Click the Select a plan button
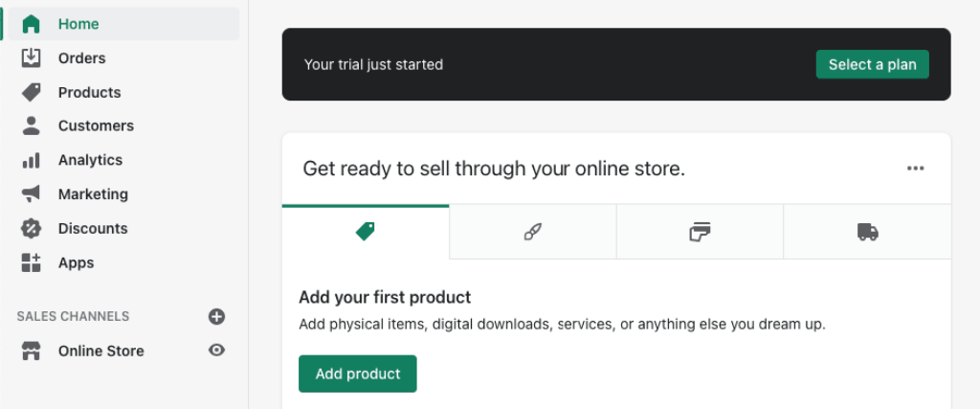This screenshot has height=409, width=980. (873, 64)
